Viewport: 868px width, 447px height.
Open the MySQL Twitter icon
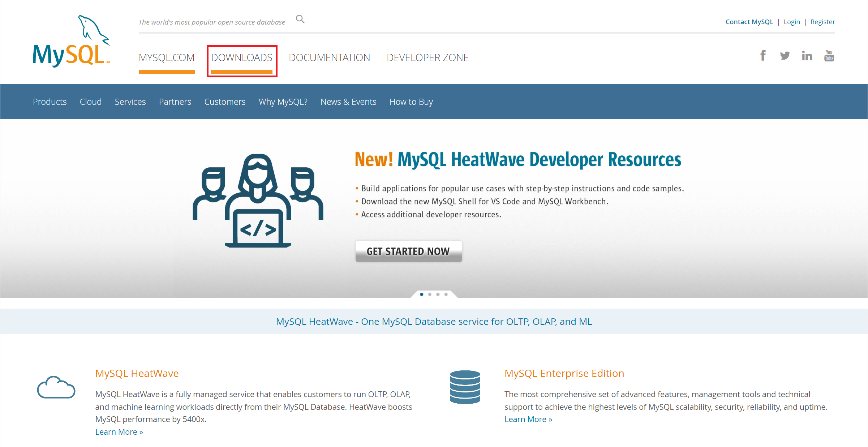(x=785, y=56)
